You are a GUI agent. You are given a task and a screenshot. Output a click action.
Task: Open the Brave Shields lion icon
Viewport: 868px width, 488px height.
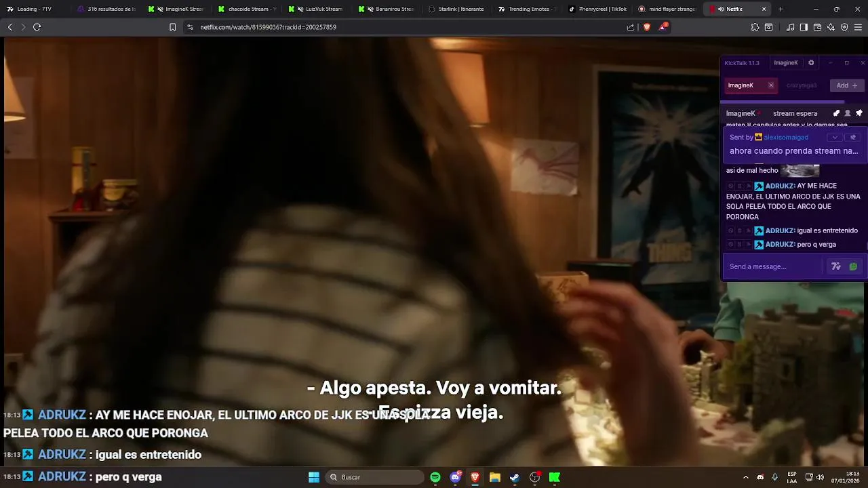tap(646, 27)
